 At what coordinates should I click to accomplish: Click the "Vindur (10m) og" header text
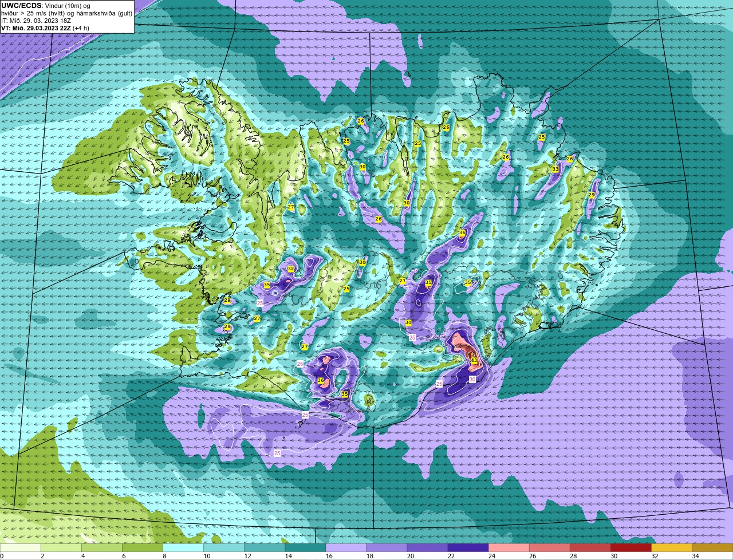[67, 6]
